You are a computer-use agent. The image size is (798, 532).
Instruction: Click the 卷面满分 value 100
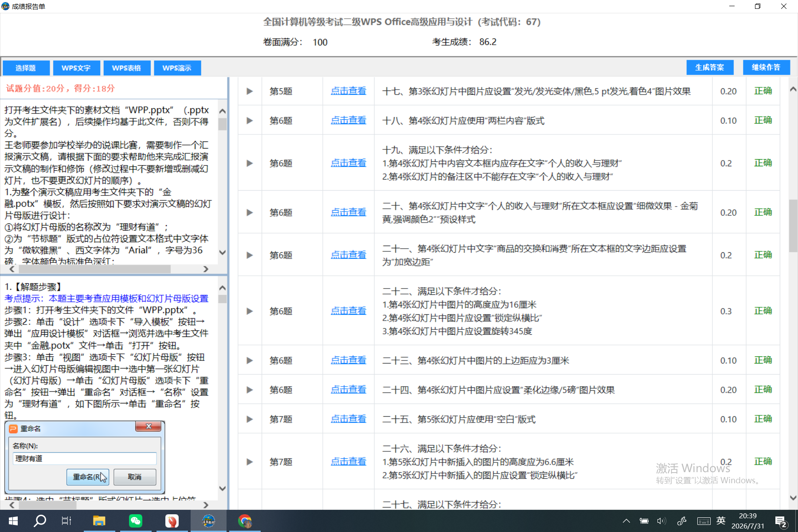(x=320, y=42)
